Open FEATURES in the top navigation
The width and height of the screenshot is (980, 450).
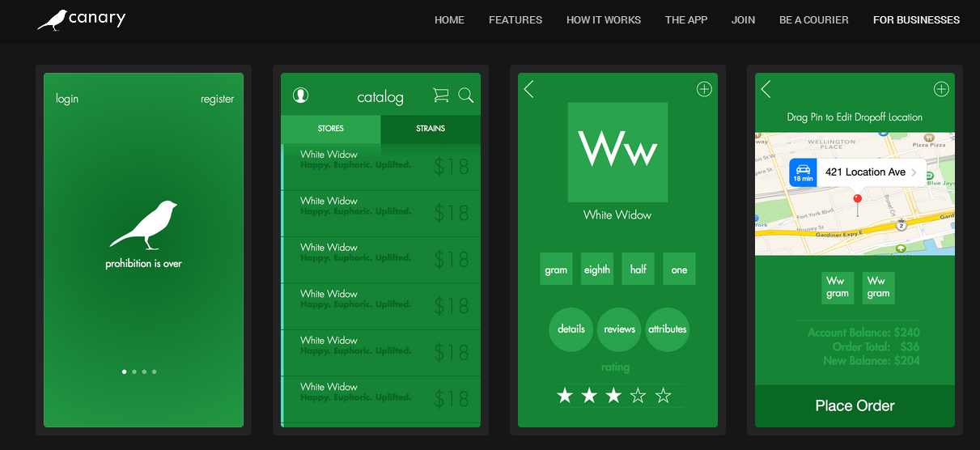(x=515, y=19)
